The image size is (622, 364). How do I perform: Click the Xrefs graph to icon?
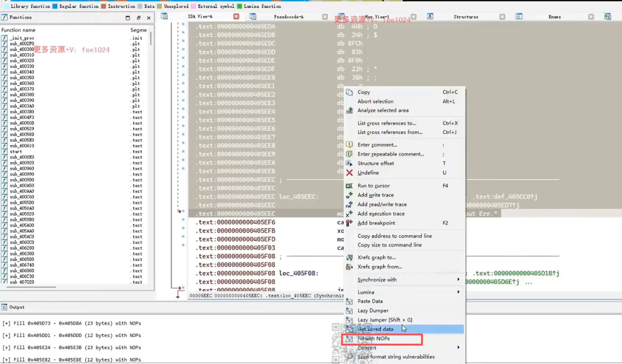pos(349,258)
